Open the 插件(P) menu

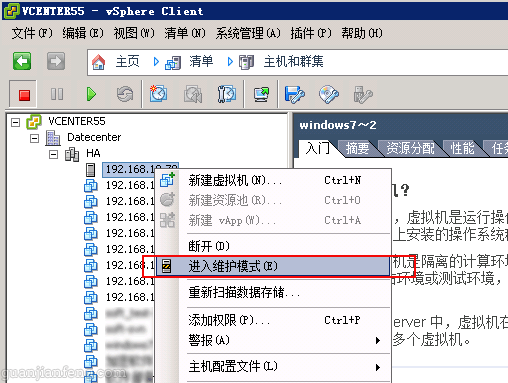click(311, 33)
